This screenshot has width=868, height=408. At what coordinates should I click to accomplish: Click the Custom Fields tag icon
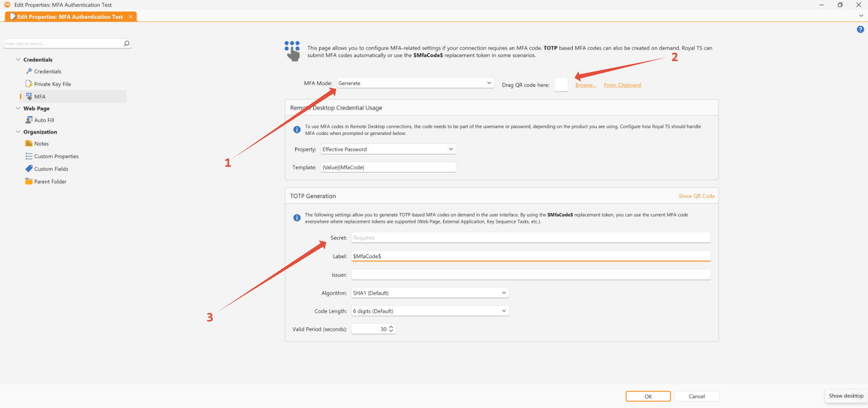pos(29,168)
